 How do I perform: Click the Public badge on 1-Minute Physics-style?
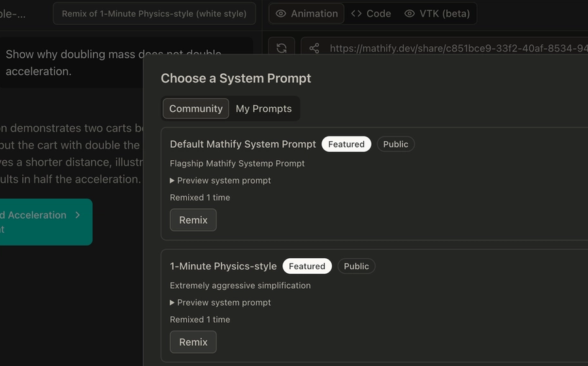coord(356,266)
